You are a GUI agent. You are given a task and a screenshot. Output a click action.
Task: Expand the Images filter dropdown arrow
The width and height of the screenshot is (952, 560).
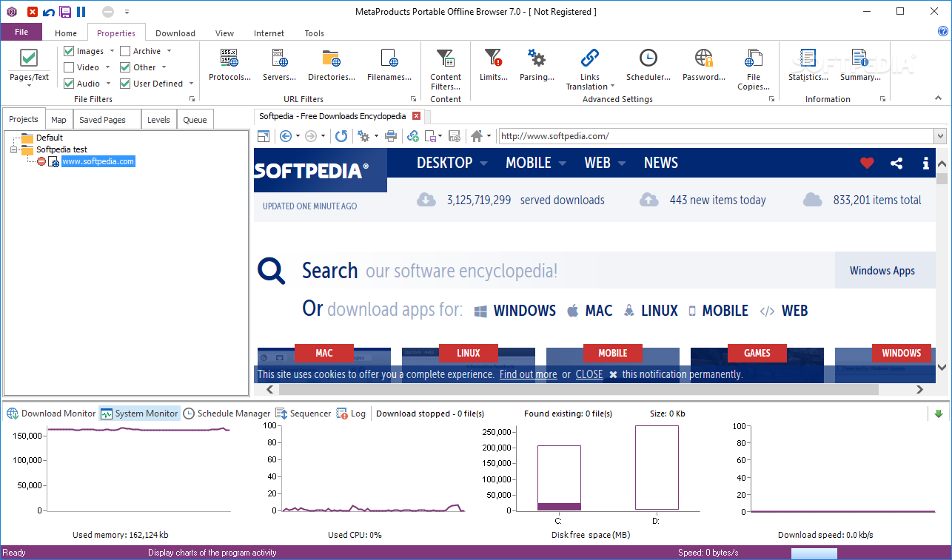point(112,51)
